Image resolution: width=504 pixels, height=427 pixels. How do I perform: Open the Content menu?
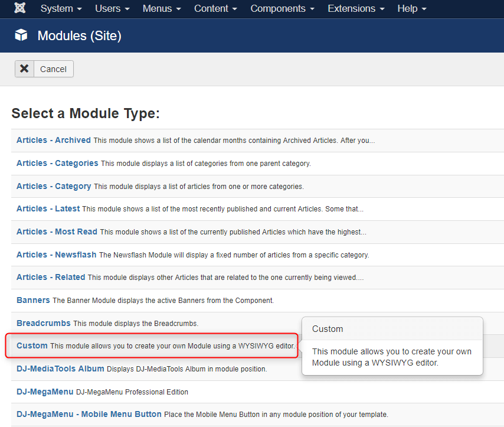215,8
